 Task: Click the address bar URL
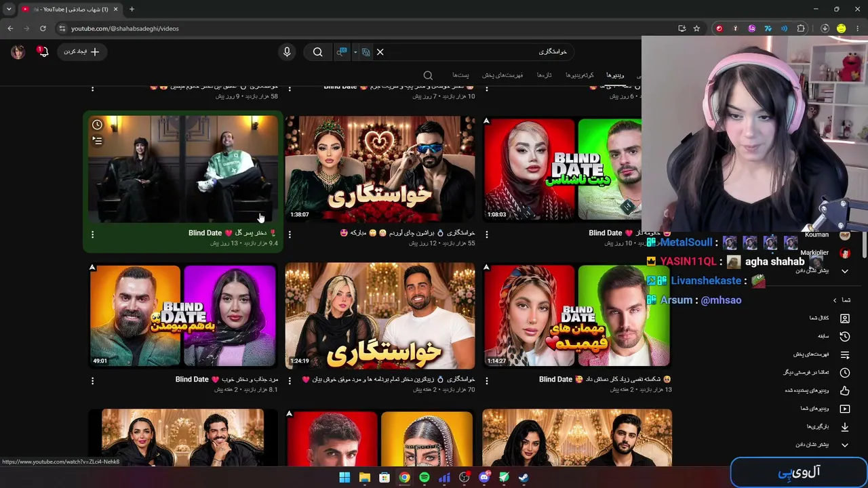pos(125,28)
